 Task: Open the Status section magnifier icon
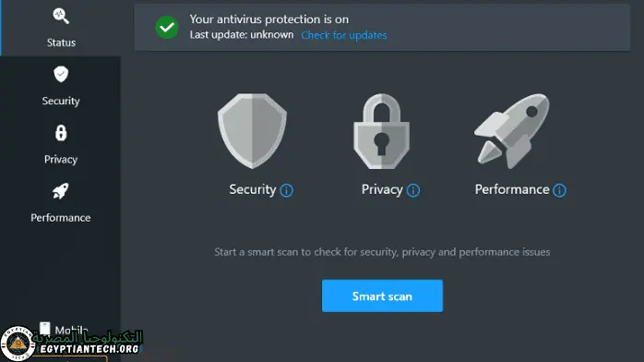click(61, 16)
